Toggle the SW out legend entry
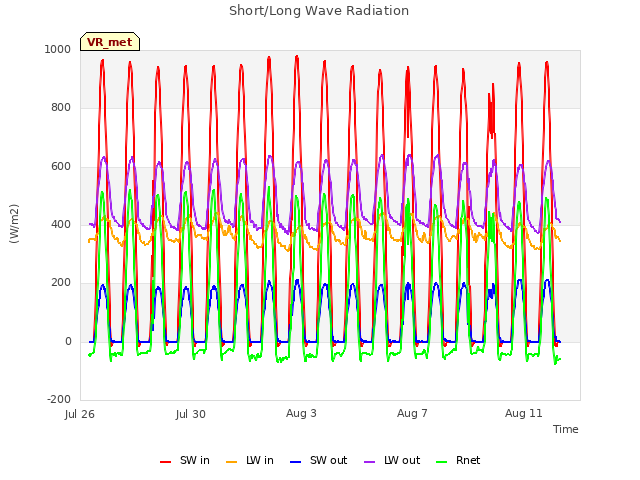 click(318, 460)
